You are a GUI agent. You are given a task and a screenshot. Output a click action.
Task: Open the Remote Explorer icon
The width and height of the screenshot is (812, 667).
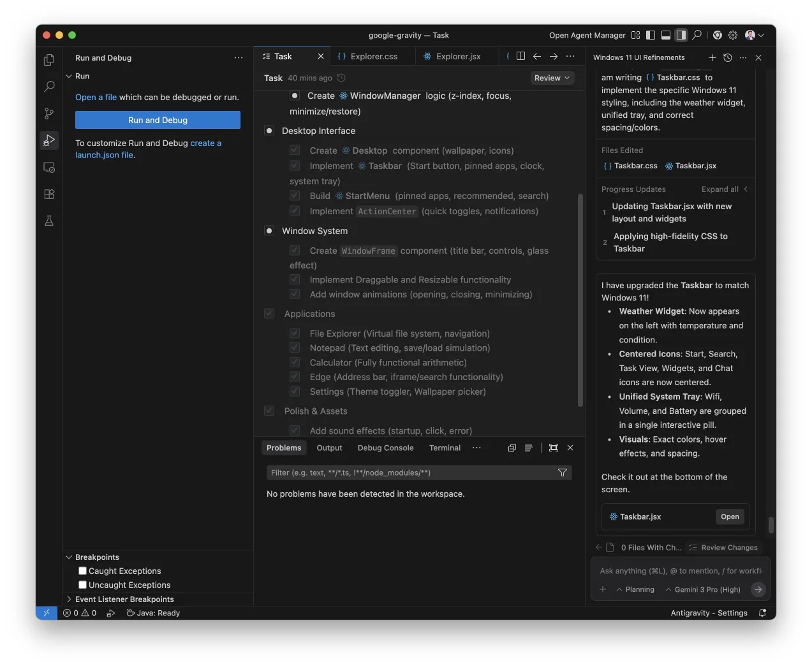pos(49,167)
